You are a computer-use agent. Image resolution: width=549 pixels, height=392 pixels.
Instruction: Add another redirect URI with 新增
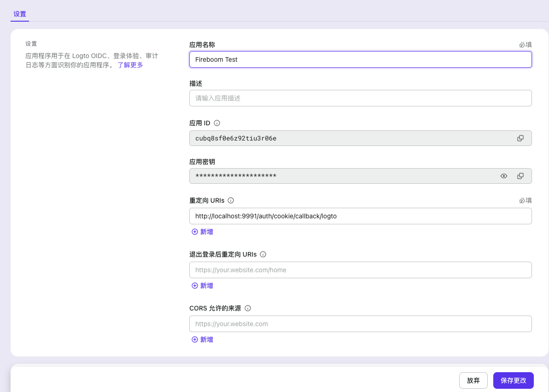pos(203,232)
